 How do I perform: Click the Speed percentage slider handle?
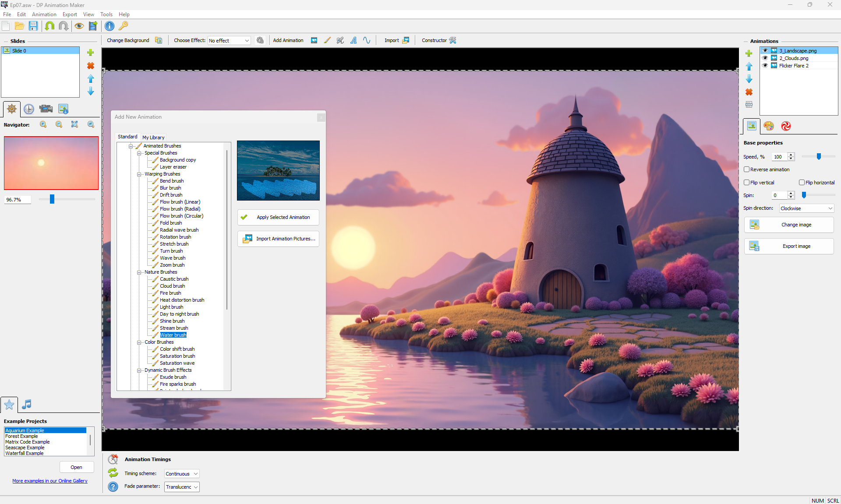tap(819, 157)
